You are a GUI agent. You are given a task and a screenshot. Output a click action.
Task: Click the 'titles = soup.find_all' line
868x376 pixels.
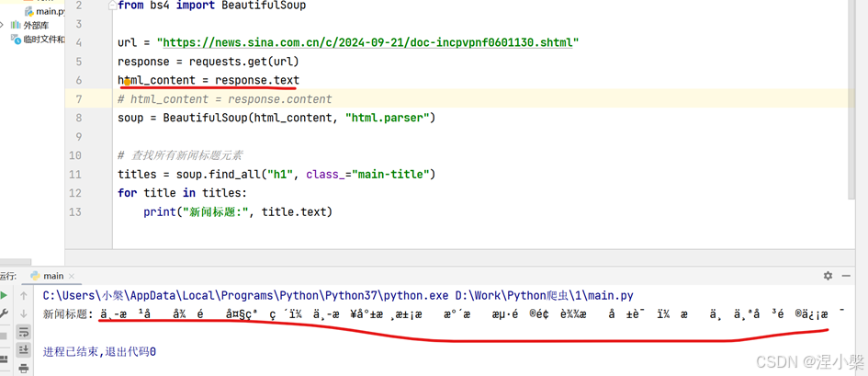tap(276, 175)
